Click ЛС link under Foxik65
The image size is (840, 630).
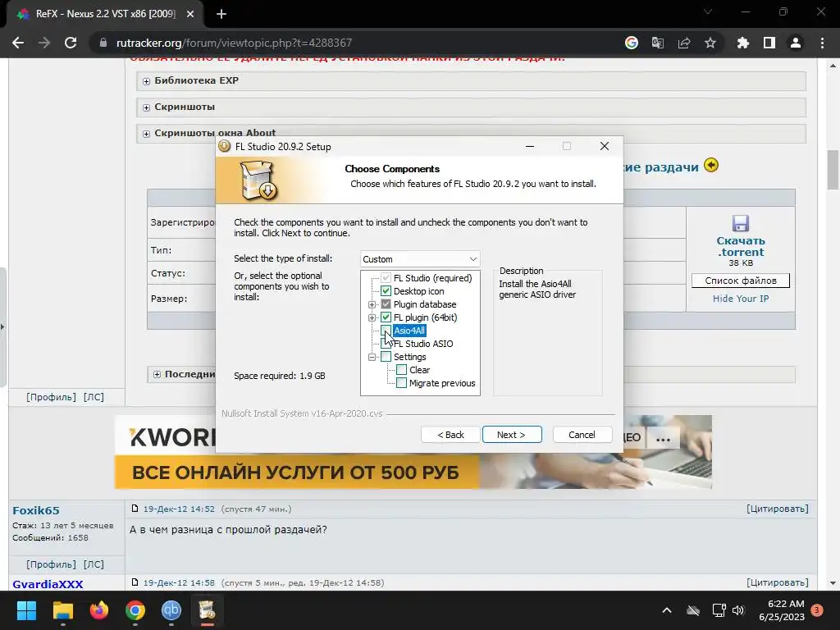tap(94, 564)
